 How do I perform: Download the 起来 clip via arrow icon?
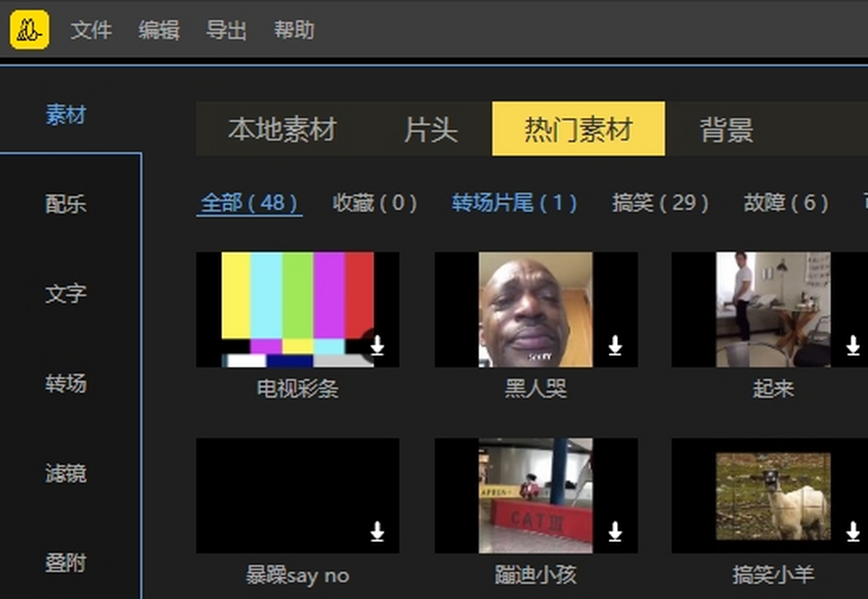pos(853,346)
